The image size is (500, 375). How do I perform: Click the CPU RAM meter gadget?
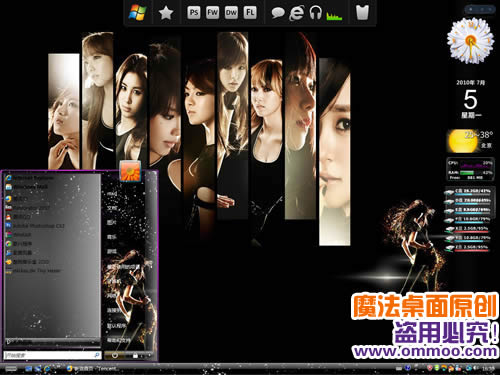pyautogui.click(x=470, y=169)
